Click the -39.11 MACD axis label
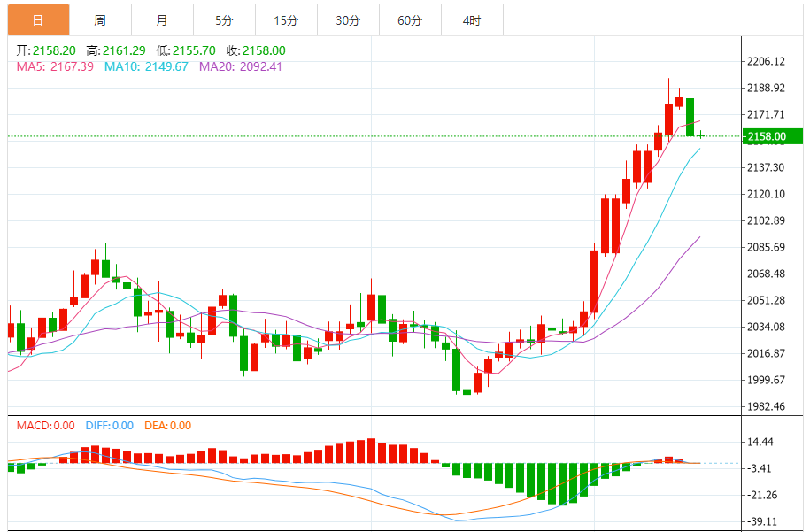This screenshot has width=810, height=532. pos(762,521)
